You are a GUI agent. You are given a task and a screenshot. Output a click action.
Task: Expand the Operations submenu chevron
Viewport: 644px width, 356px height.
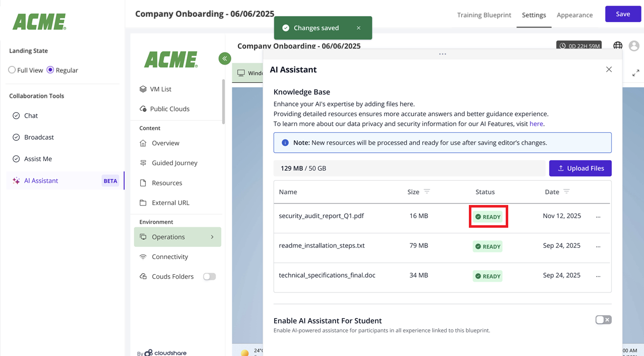(x=212, y=237)
